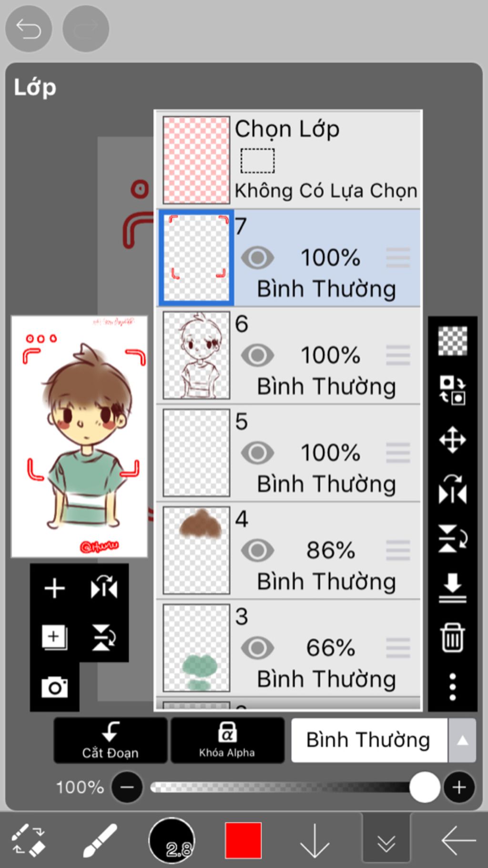Screen dimensions: 488x868
Task: Select the Chọn Lớp selection layer row
Action: (288, 160)
